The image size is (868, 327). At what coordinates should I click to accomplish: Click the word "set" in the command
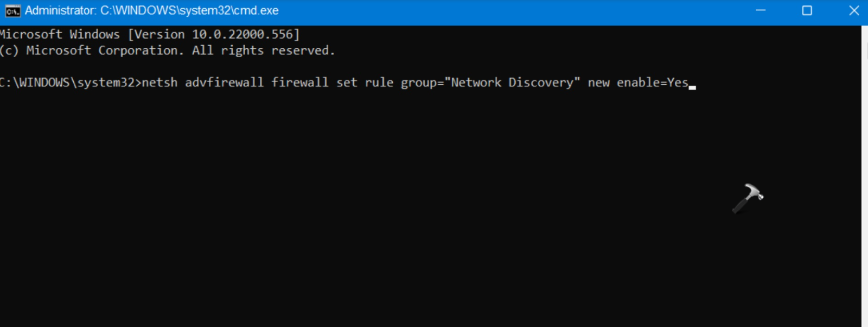pos(347,83)
